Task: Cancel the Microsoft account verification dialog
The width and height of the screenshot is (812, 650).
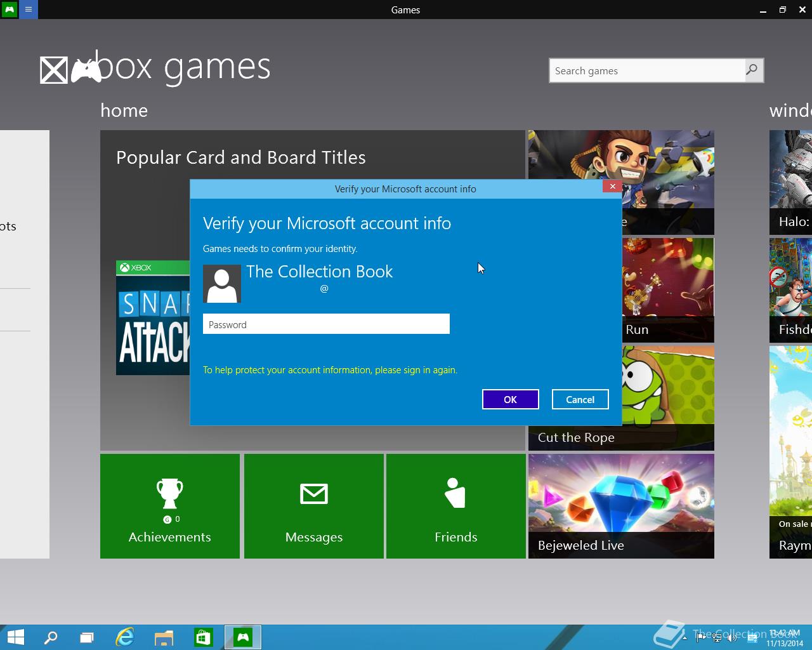Action: [580, 399]
